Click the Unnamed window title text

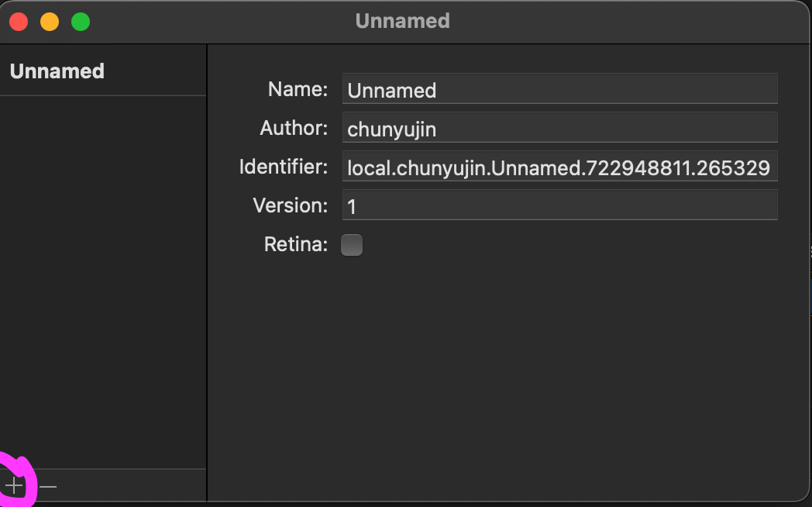[402, 21]
